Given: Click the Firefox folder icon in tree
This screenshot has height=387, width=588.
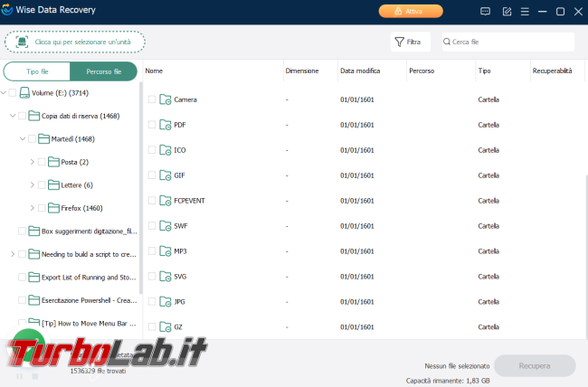Looking at the screenshot, I should click(x=53, y=208).
